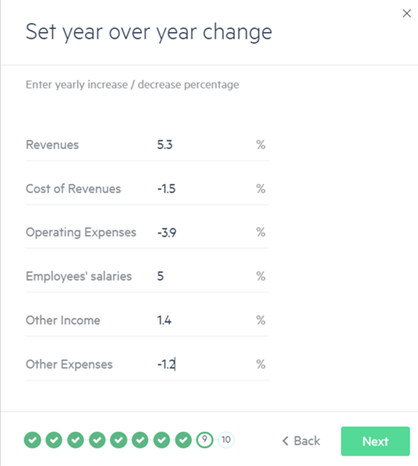
Task: Go Back to previous step
Action: click(301, 441)
